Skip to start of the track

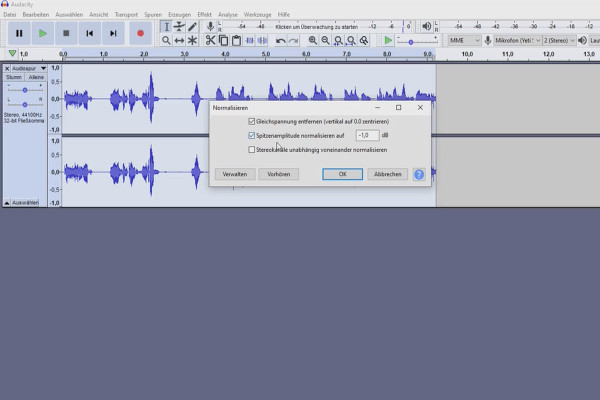[x=90, y=33]
